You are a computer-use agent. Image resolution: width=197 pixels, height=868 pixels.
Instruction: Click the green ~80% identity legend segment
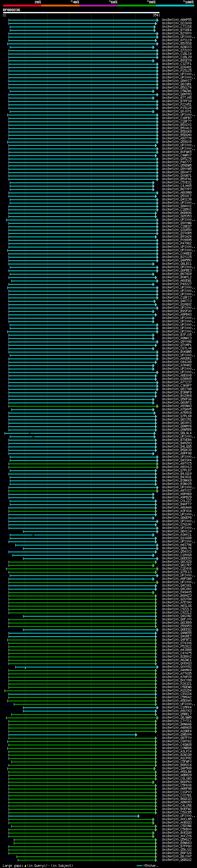(x=137, y=6)
